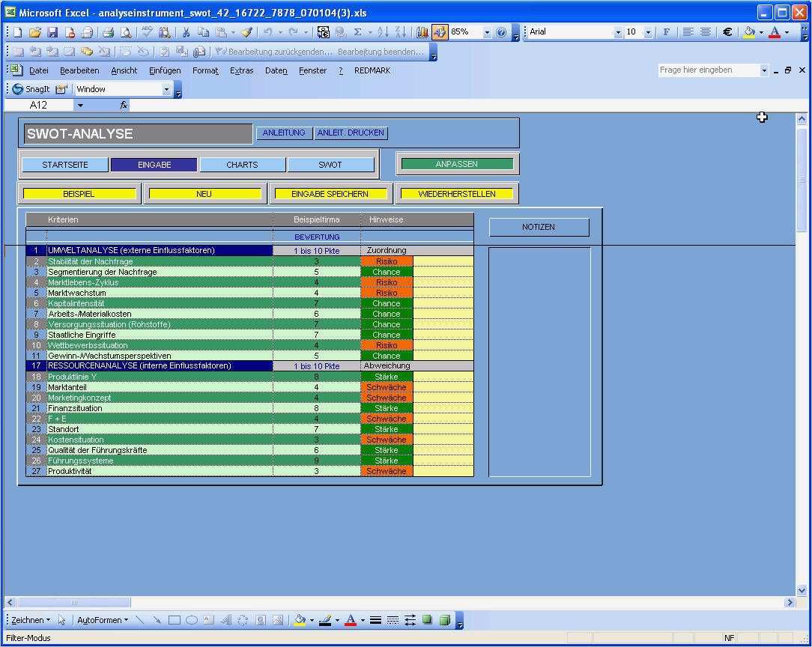Image resolution: width=812 pixels, height=647 pixels.
Task: Open the Daten menu
Action: [x=276, y=70]
